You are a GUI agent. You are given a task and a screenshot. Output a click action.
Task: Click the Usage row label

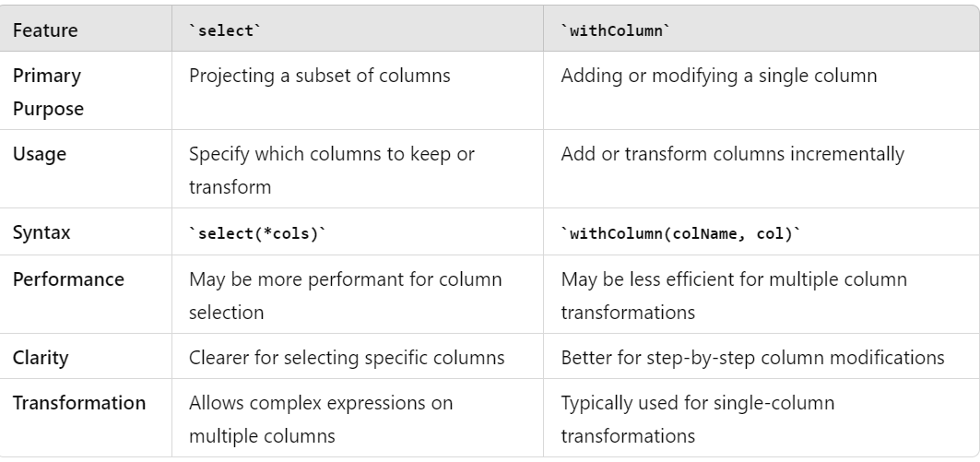point(40,154)
